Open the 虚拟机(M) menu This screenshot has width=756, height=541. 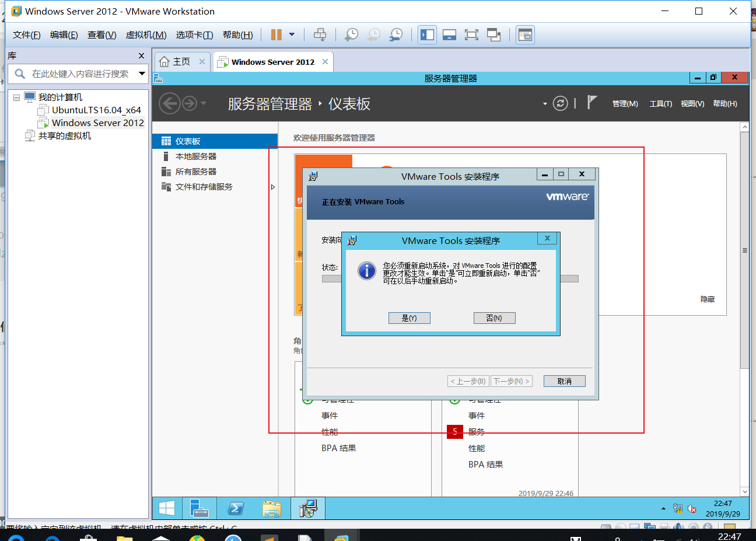(146, 34)
